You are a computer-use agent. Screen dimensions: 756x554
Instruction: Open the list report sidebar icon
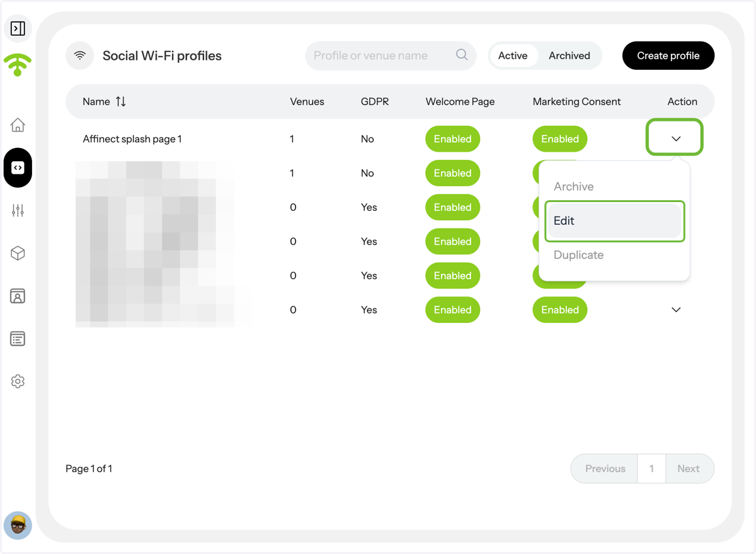pyautogui.click(x=18, y=339)
